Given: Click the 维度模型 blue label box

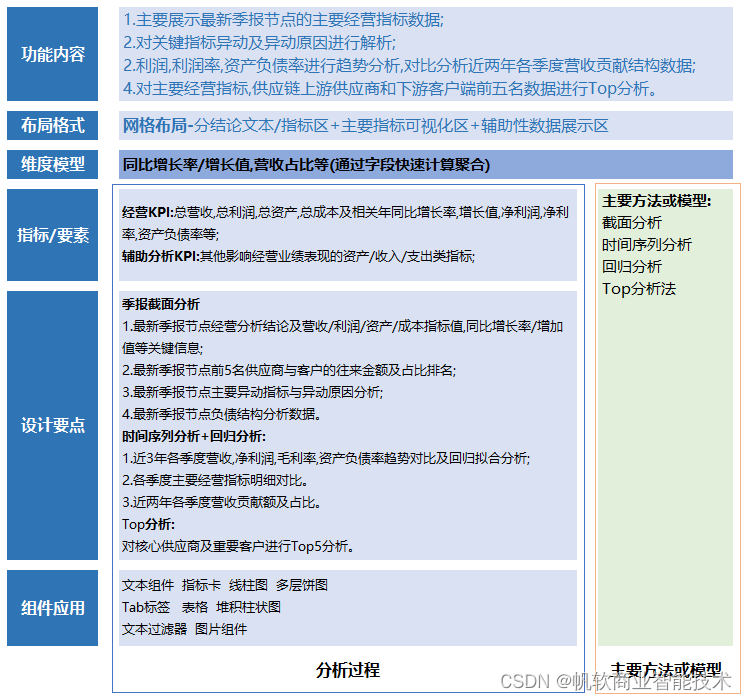Looking at the screenshot, I should tap(52, 164).
